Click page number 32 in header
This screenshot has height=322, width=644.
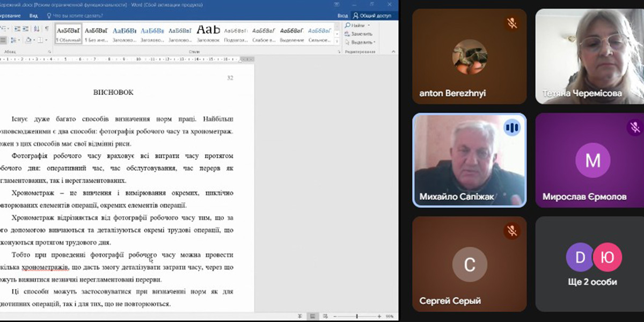pyautogui.click(x=230, y=78)
